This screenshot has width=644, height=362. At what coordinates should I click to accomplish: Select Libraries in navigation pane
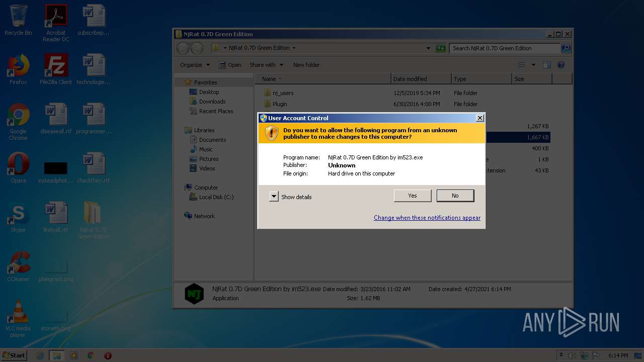pos(200,130)
